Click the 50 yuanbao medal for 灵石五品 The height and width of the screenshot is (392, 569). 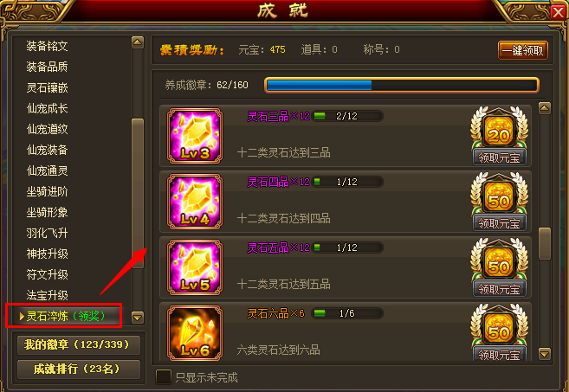[x=500, y=261]
